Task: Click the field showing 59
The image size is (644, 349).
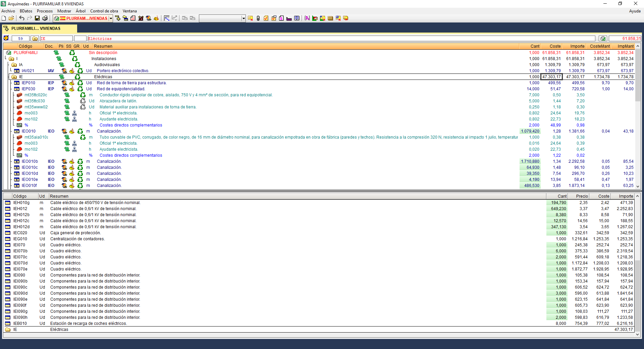Action: tap(20, 39)
